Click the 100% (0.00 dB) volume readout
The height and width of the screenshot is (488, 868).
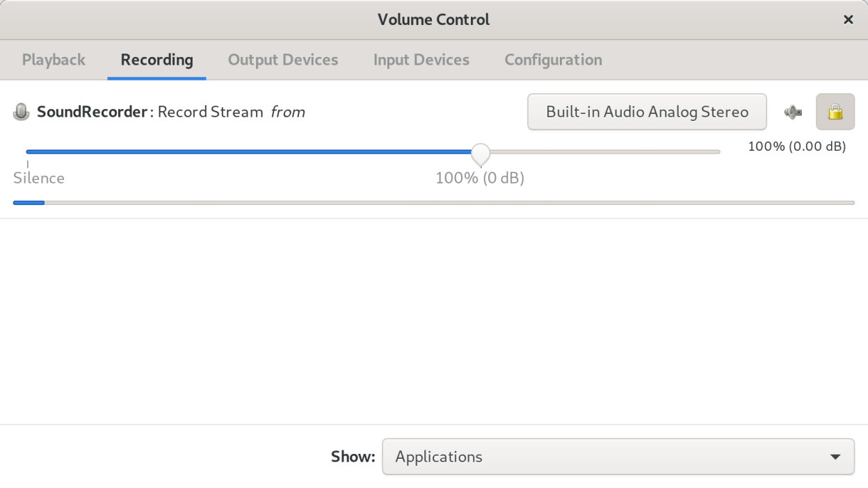tap(796, 147)
